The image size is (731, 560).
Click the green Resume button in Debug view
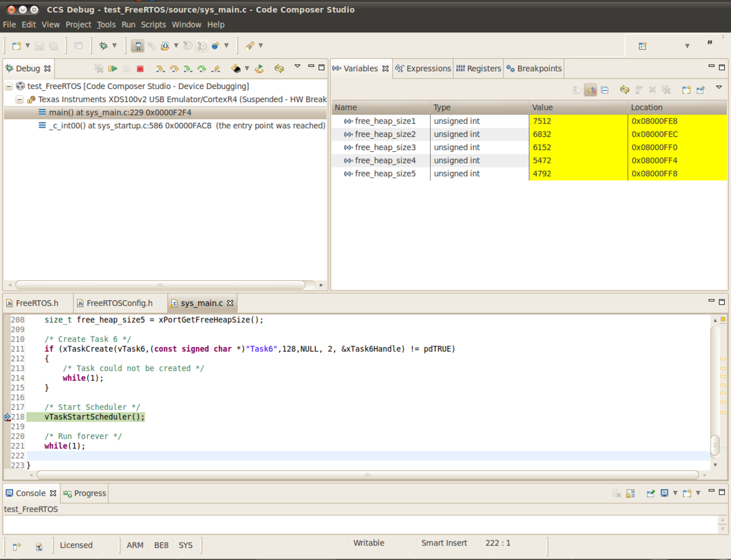click(x=113, y=69)
